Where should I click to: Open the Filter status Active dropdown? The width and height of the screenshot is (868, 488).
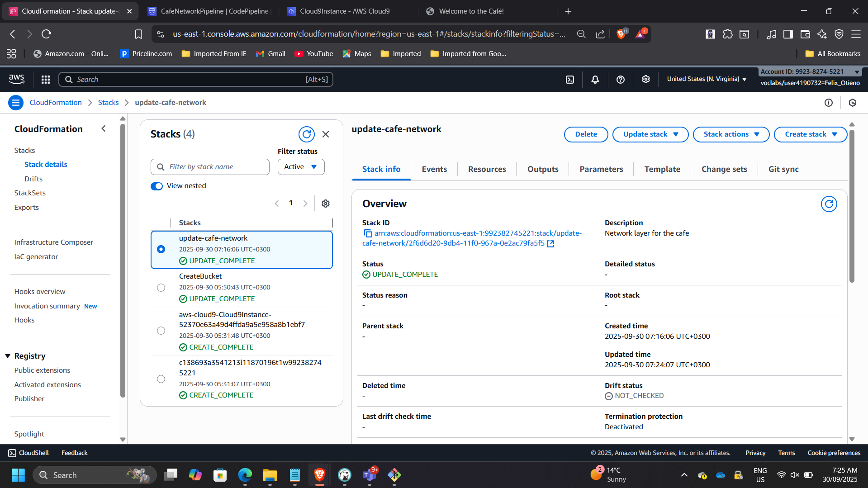tap(301, 167)
